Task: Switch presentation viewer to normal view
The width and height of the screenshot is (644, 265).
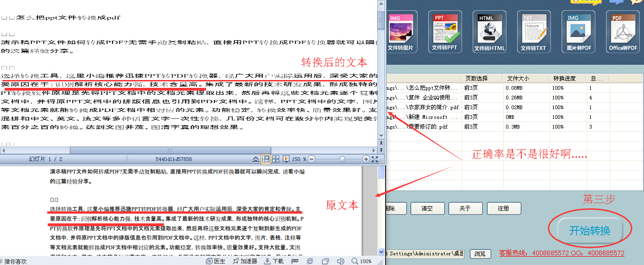Action: [266, 159]
